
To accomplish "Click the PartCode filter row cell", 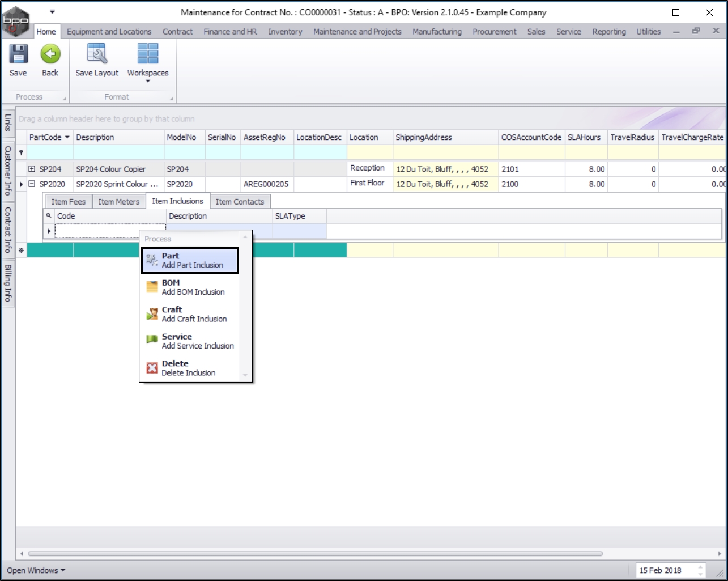I will [50, 152].
